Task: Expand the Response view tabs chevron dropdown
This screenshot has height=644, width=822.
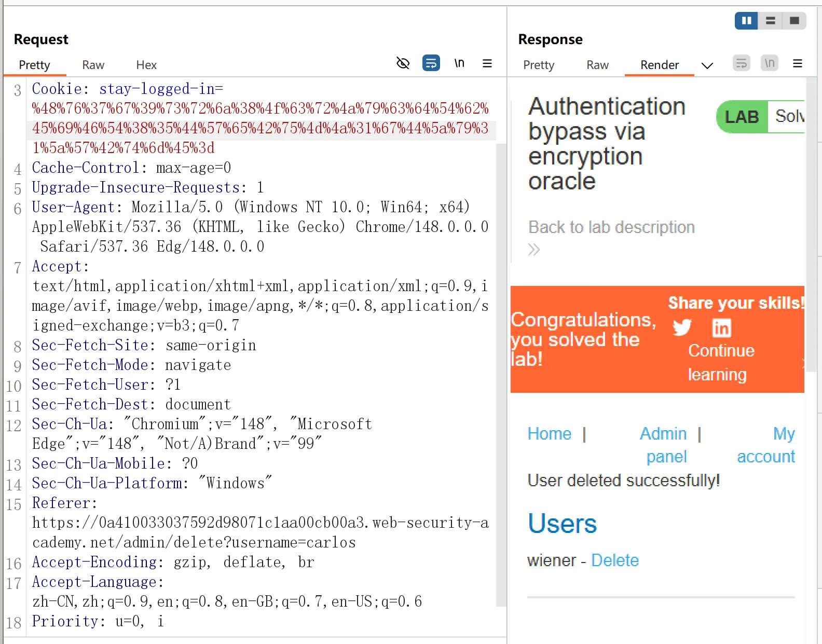Action: tap(707, 65)
